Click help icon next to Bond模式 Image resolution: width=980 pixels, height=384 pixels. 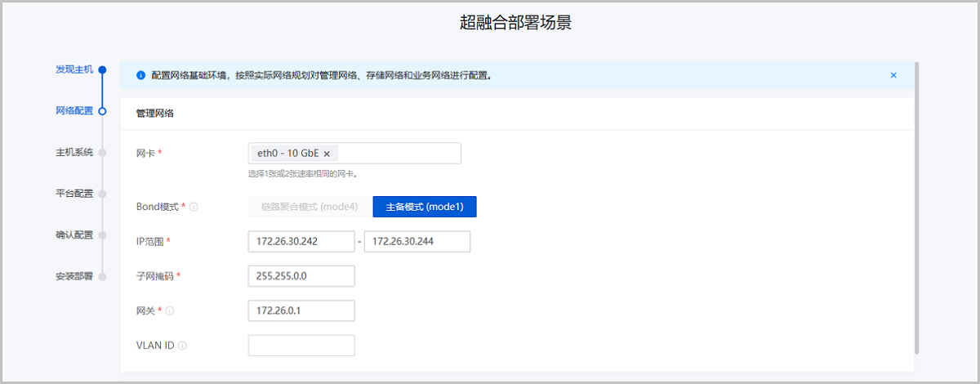click(x=194, y=208)
